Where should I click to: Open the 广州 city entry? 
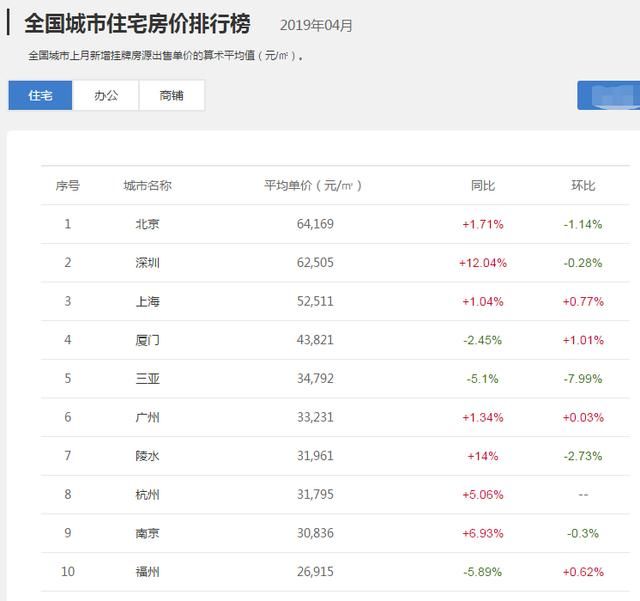pyautogui.click(x=147, y=417)
